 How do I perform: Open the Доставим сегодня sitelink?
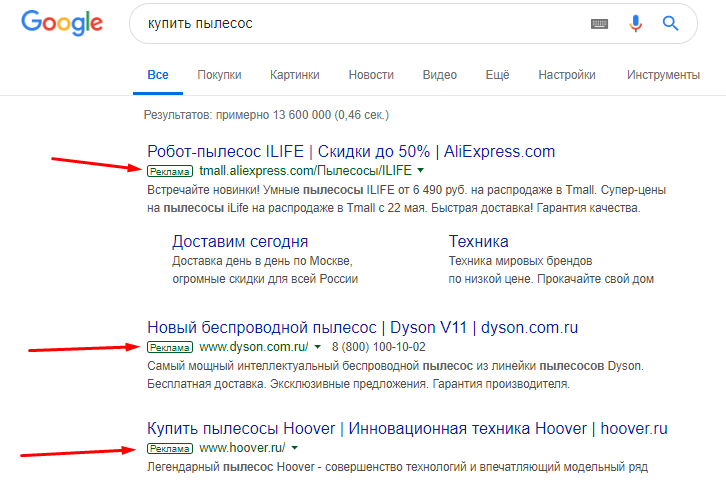(x=240, y=241)
